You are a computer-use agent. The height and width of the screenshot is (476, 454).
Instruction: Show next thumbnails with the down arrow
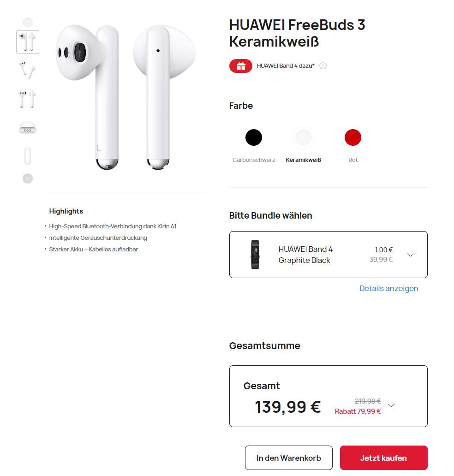point(28,178)
